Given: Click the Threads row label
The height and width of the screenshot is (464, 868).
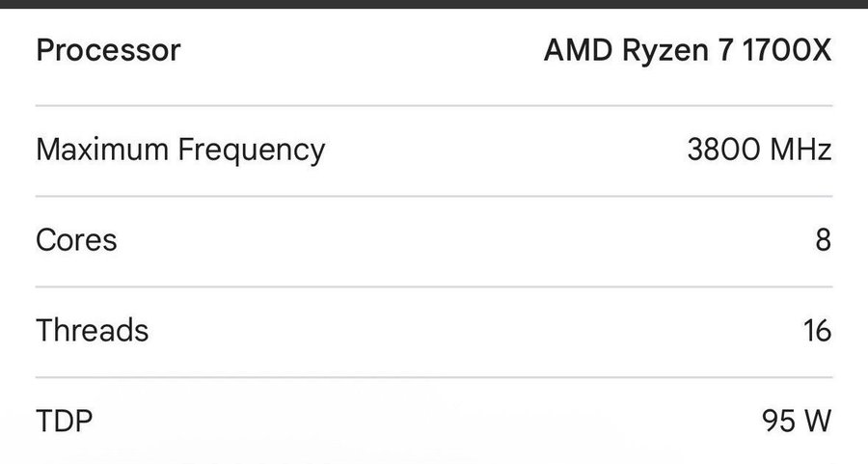Looking at the screenshot, I should (93, 330).
